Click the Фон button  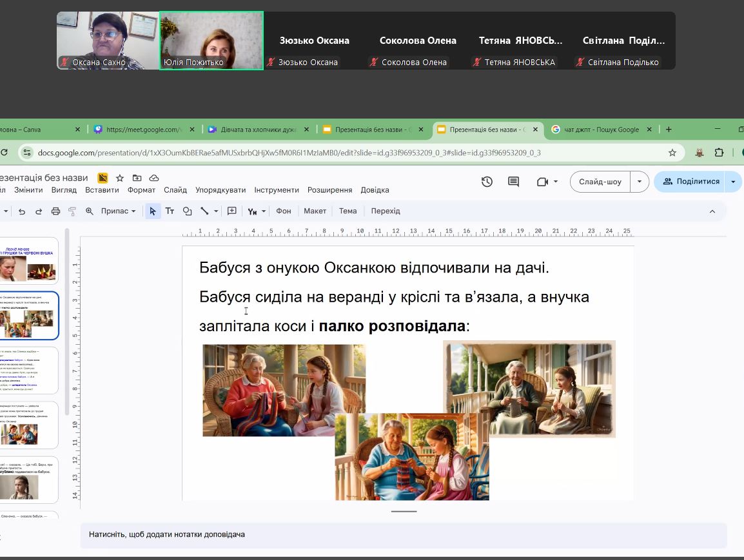pos(284,211)
